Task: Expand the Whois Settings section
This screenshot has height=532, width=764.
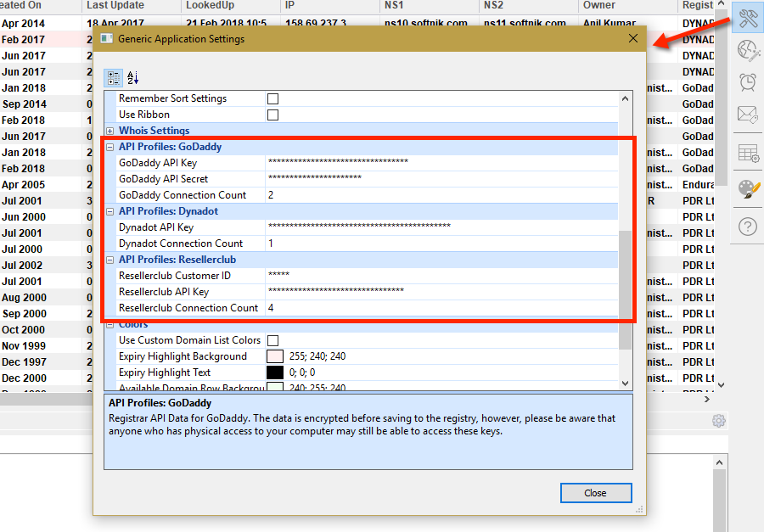Action: pos(110,130)
